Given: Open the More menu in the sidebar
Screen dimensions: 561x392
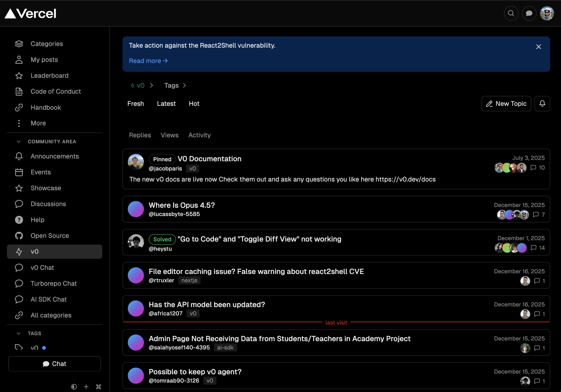Looking at the screenshot, I should (x=38, y=123).
